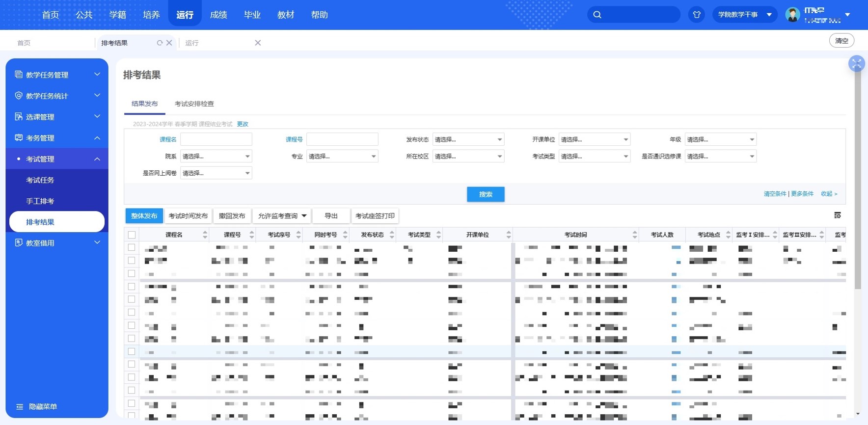This screenshot has height=425, width=868.
Task: Sort by 课程名 column arrows
Action: (205, 235)
